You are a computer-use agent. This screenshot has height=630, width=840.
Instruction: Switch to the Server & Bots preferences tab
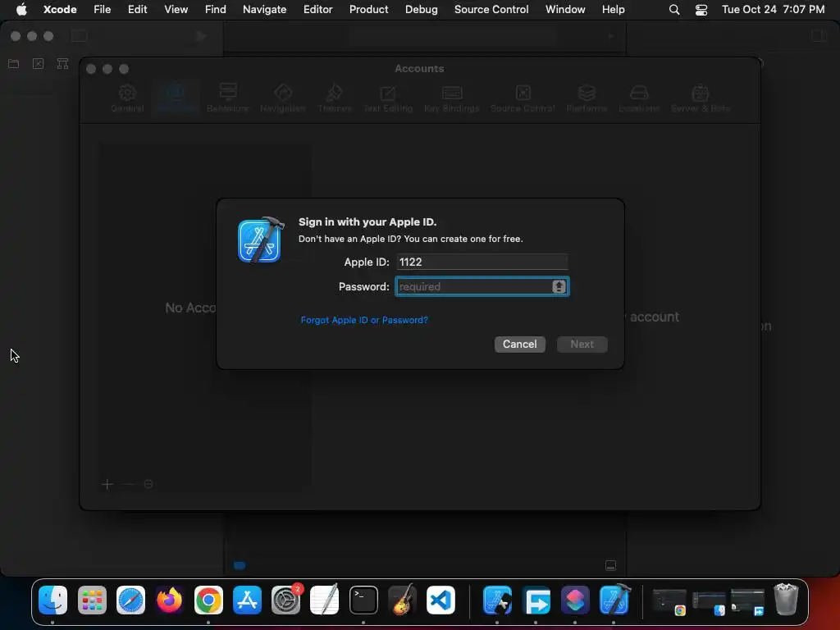click(x=701, y=98)
